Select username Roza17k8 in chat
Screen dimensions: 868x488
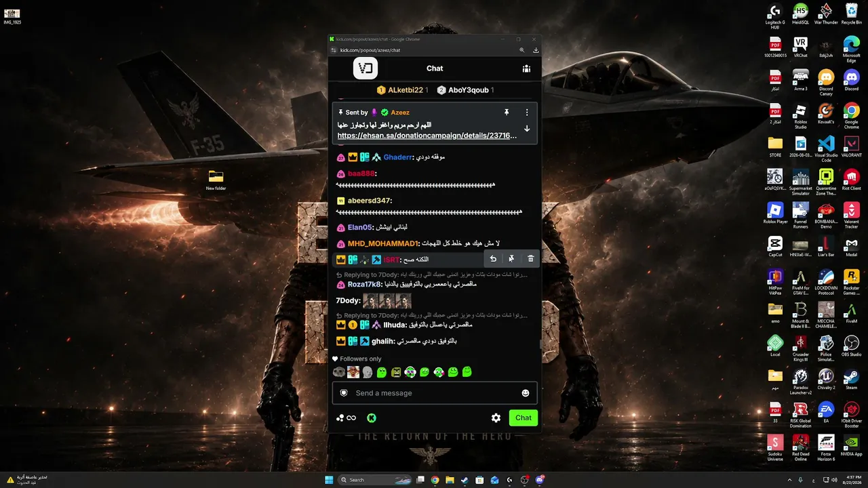point(364,285)
